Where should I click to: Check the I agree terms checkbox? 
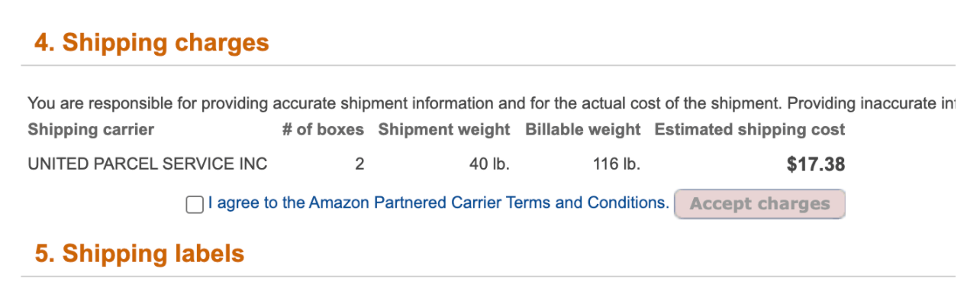(195, 205)
